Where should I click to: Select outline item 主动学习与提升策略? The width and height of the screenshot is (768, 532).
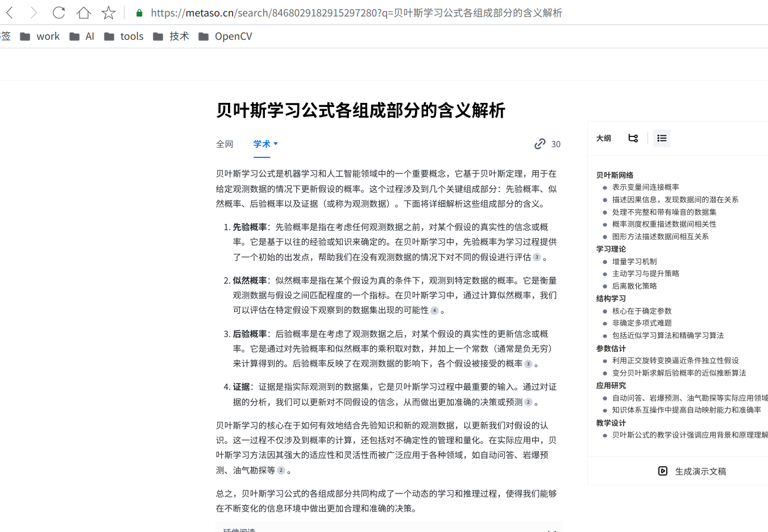pyautogui.click(x=645, y=273)
